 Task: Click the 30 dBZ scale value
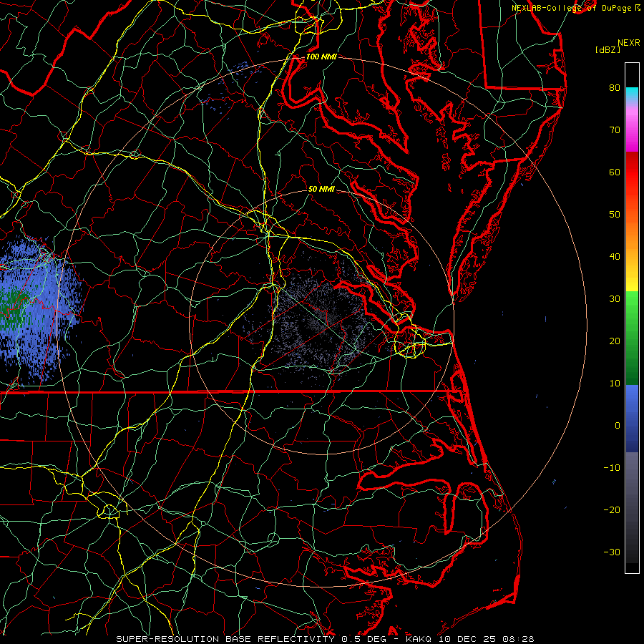tap(615, 298)
